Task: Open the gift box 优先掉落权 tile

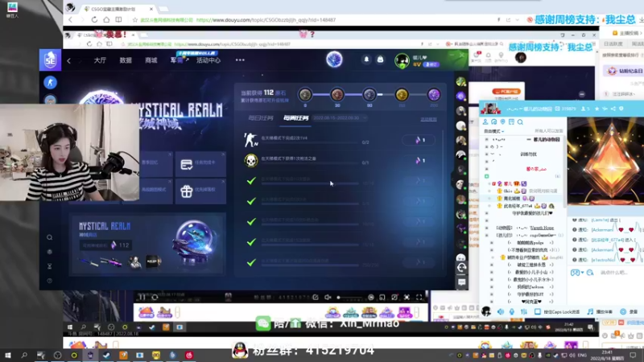Action: (200, 191)
